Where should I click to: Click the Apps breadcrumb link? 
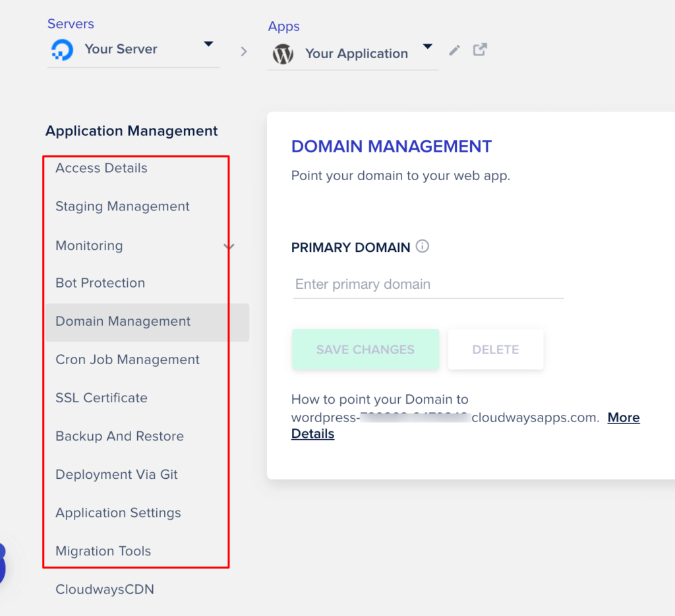(x=283, y=26)
